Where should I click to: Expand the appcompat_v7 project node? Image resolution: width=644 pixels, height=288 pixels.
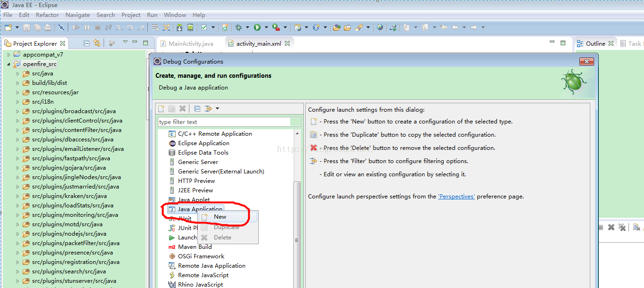8,55
